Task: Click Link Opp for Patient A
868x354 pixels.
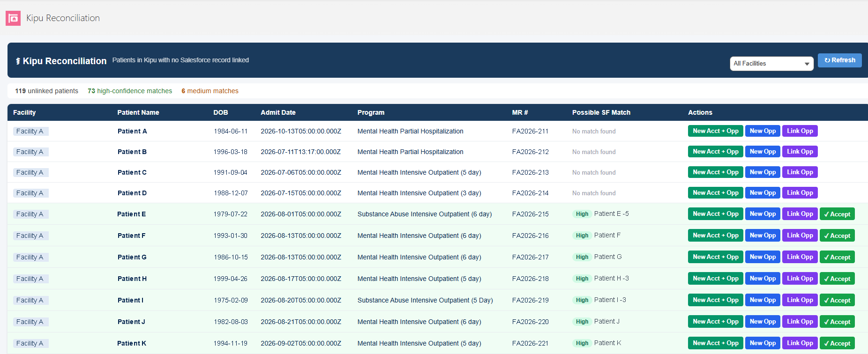Action: coord(800,131)
